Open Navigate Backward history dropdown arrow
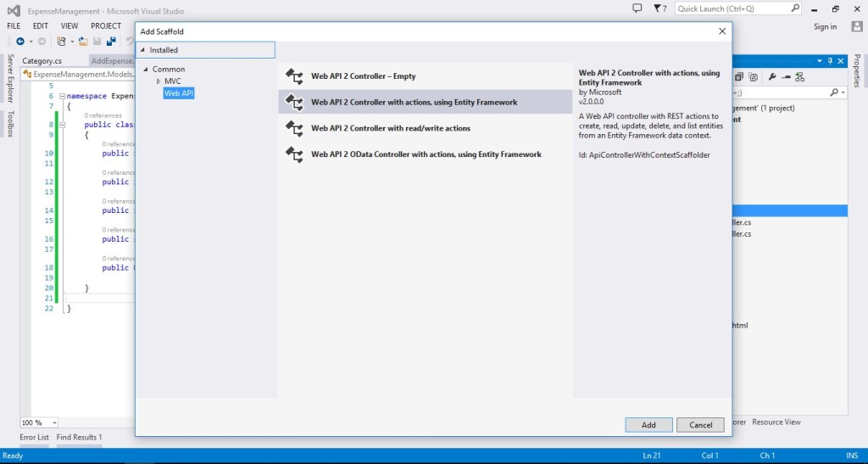This screenshot has width=868, height=464. tap(31, 42)
